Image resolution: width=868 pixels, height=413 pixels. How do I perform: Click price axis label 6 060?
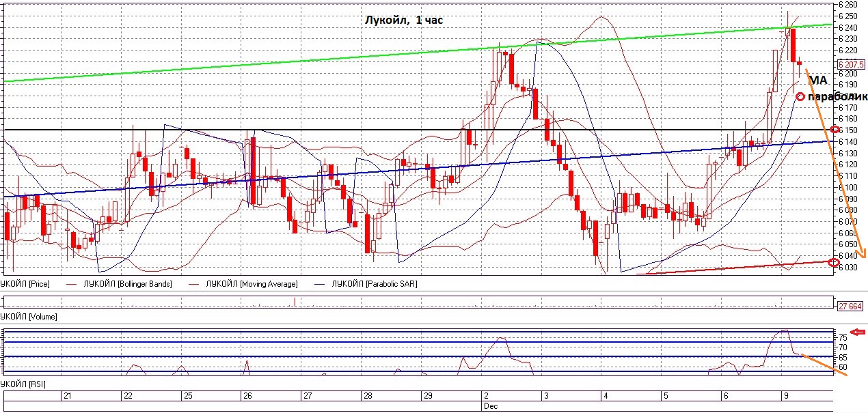[x=848, y=233]
